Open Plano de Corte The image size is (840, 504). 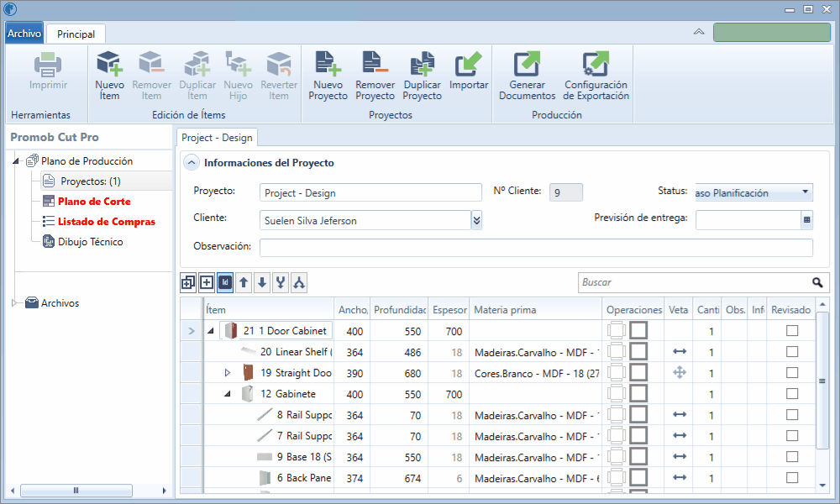click(x=94, y=202)
